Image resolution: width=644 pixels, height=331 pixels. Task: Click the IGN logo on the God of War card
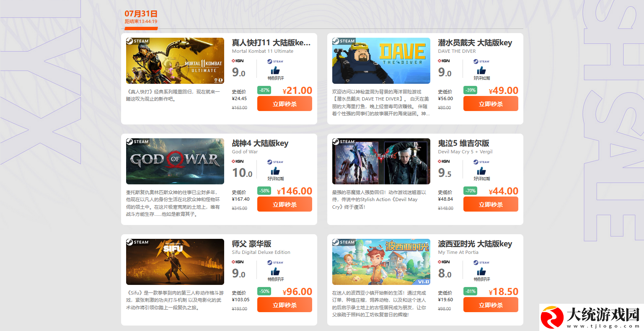click(x=238, y=161)
